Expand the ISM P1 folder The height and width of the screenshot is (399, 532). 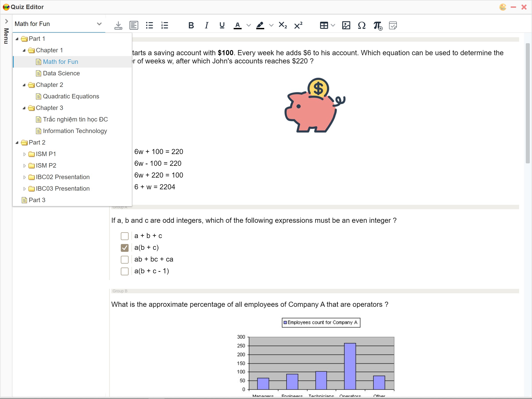pyautogui.click(x=24, y=154)
